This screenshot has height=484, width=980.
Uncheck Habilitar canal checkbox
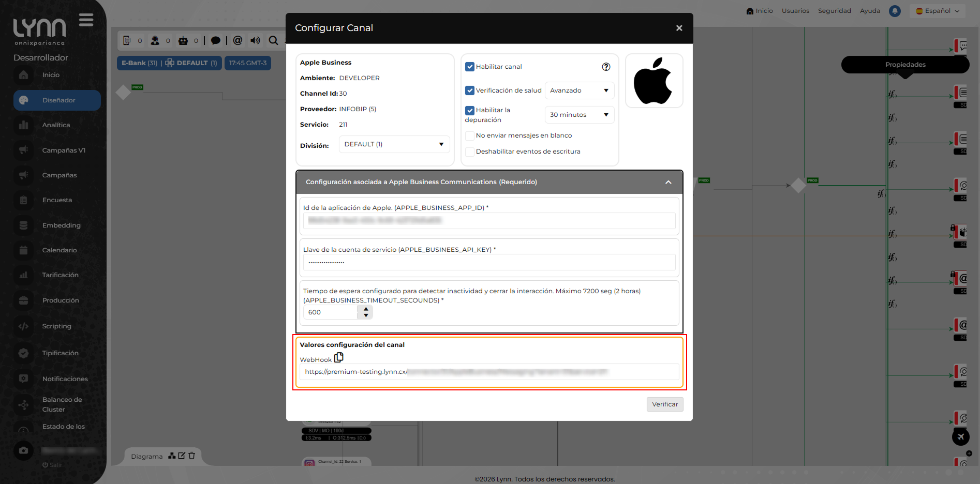click(x=470, y=67)
